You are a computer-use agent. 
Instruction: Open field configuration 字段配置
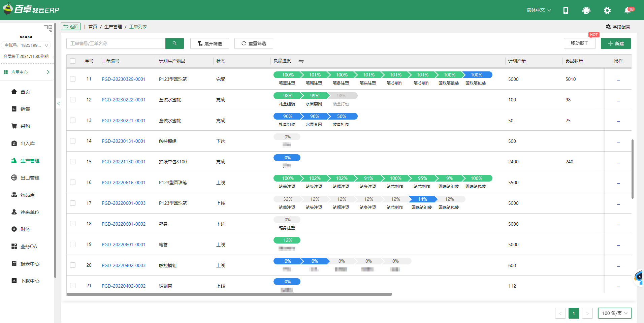(x=618, y=27)
